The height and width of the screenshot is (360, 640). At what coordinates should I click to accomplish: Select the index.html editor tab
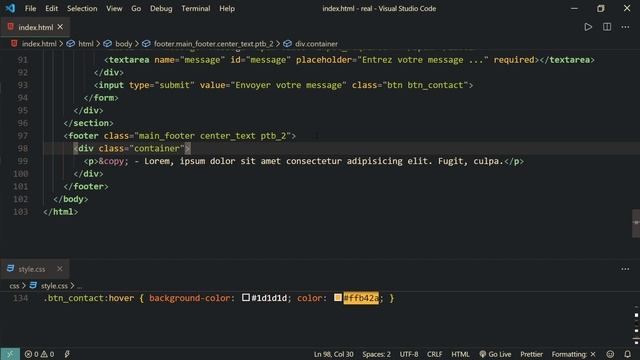(35, 27)
